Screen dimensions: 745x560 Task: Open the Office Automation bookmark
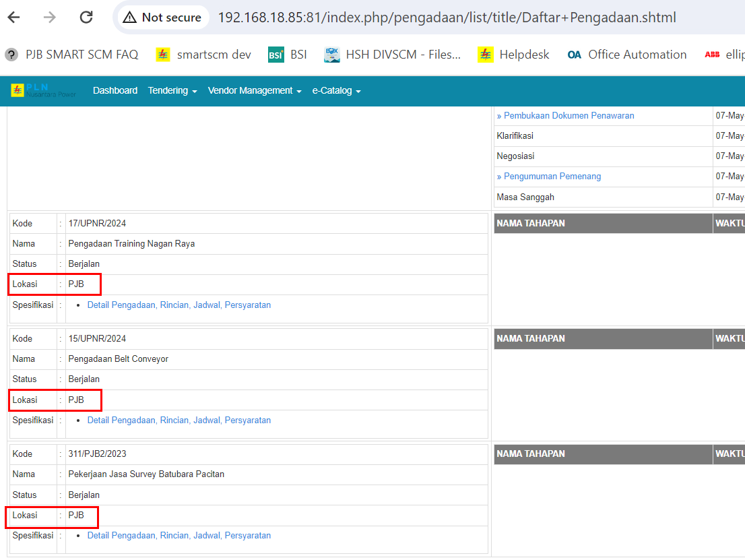pos(627,55)
